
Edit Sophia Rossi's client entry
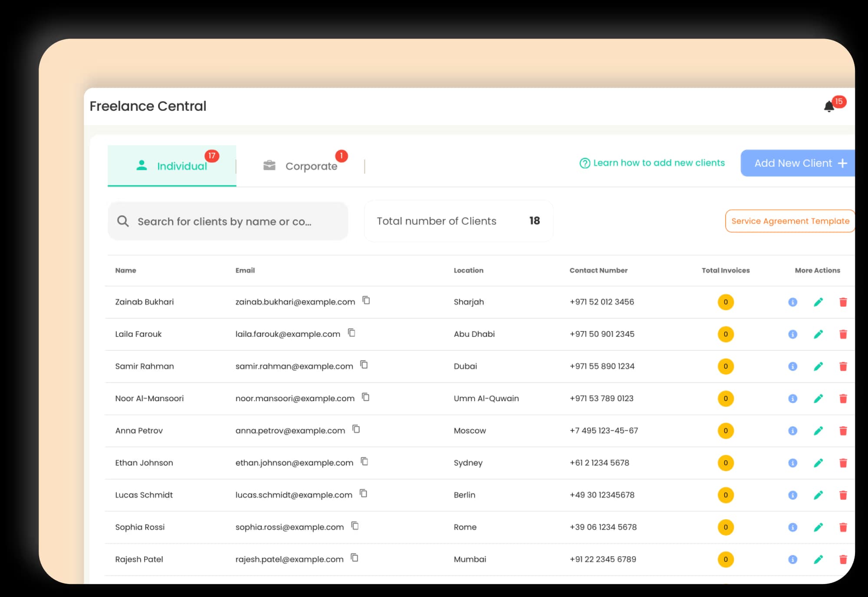click(x=818, y=528)
